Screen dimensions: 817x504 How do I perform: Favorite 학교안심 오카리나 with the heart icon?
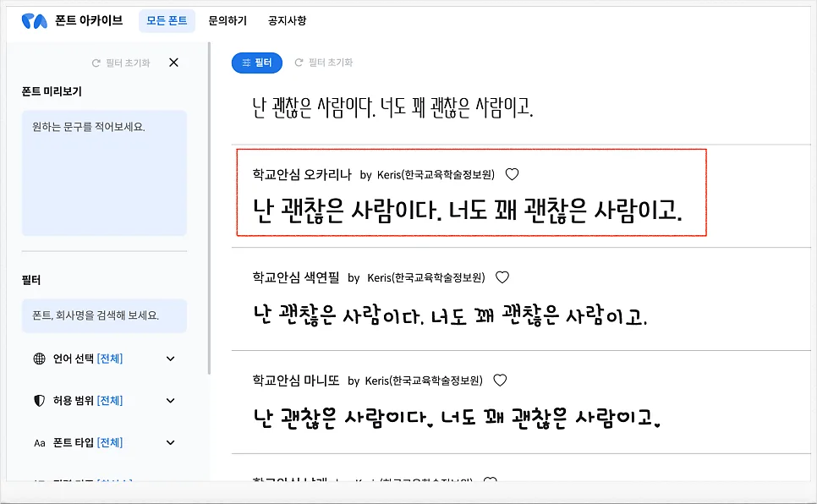[513, 174]
